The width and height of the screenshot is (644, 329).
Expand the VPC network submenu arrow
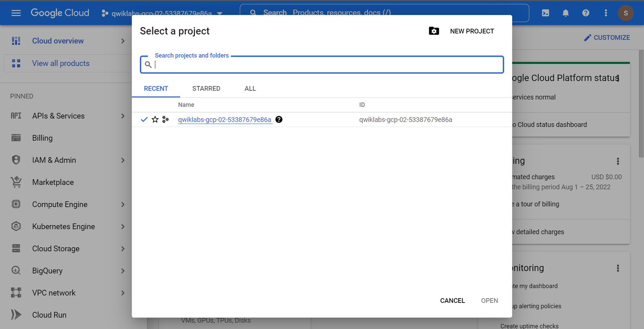pos(123,293)
